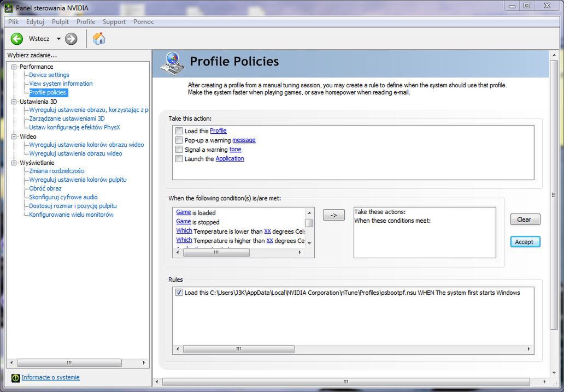Image resolution: width=564 pixels, height=392 pixels.
Task: Click the green Back arrow icon
Action: click(16, 39)
